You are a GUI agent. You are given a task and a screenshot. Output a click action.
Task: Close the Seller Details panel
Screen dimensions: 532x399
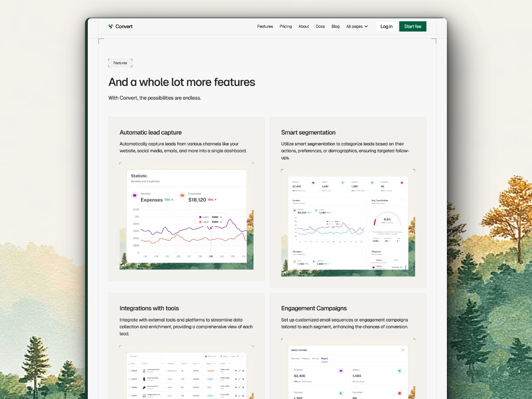(x=403, y=350)
